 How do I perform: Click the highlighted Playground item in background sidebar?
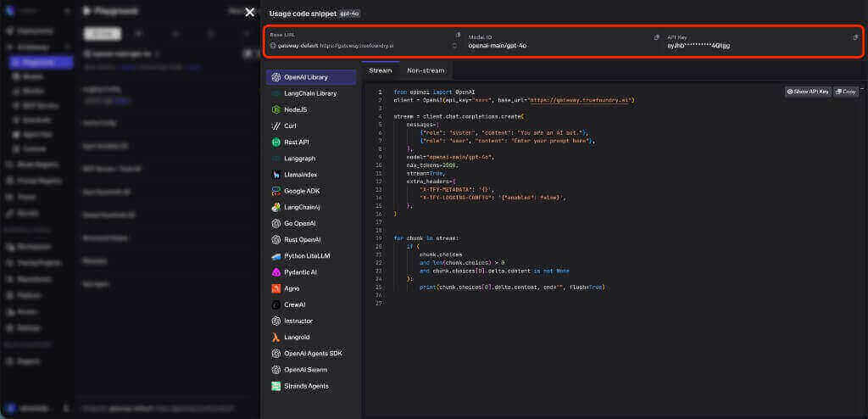pos(42,62)
